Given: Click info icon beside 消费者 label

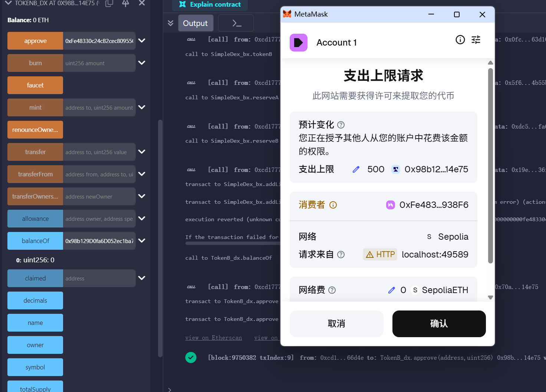Looking at the screenshot, I should (x=333, y=205).
